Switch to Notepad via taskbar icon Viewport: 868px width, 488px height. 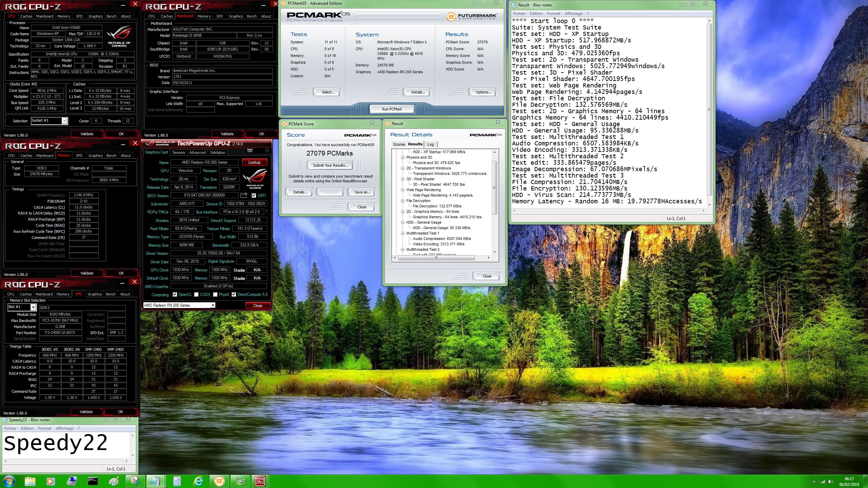156,481
